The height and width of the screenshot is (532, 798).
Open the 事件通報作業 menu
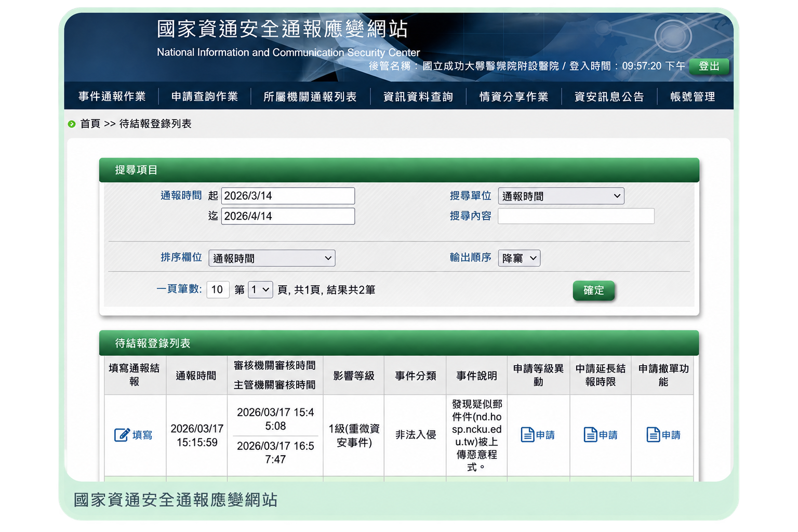coord(112,97)
